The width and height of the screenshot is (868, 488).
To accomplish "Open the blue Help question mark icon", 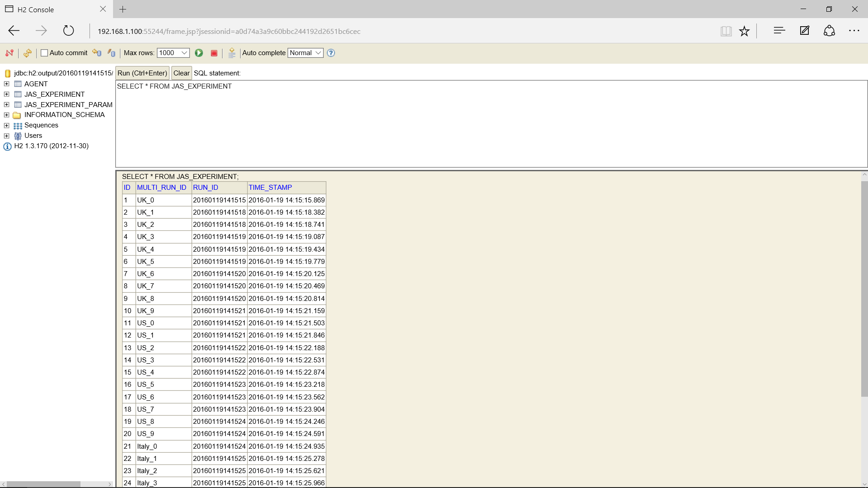I will point(331,53).
